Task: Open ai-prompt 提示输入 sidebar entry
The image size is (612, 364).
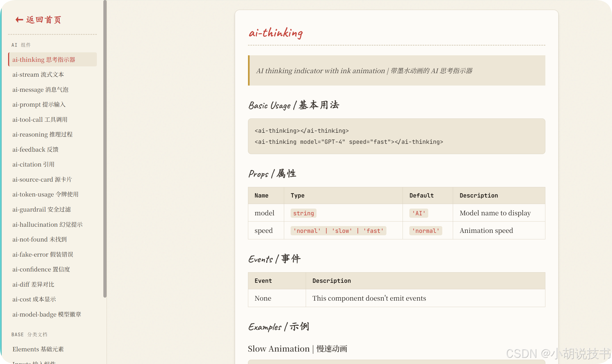Action: tap(39, 104)
